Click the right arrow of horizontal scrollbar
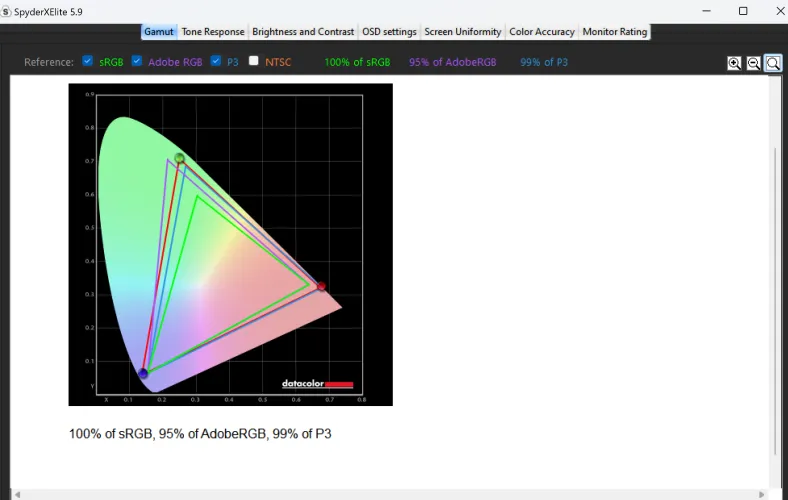 coord(763,493)
